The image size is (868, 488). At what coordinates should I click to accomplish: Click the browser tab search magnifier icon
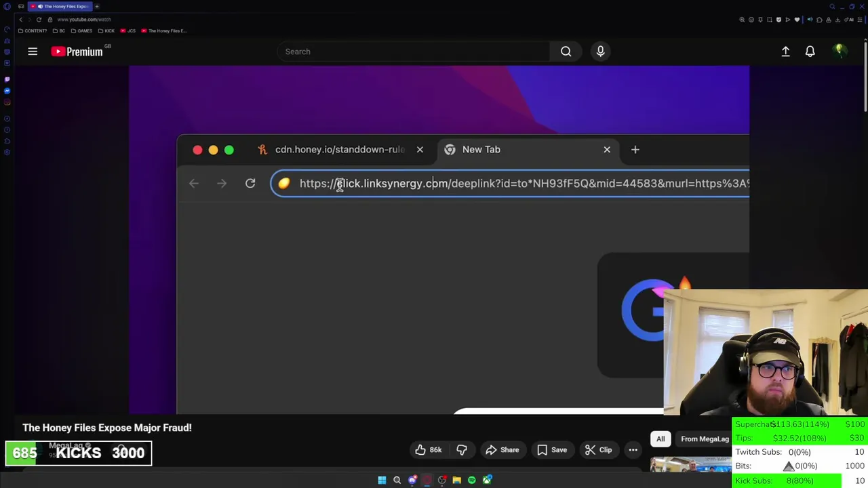[x=832, y=6]
